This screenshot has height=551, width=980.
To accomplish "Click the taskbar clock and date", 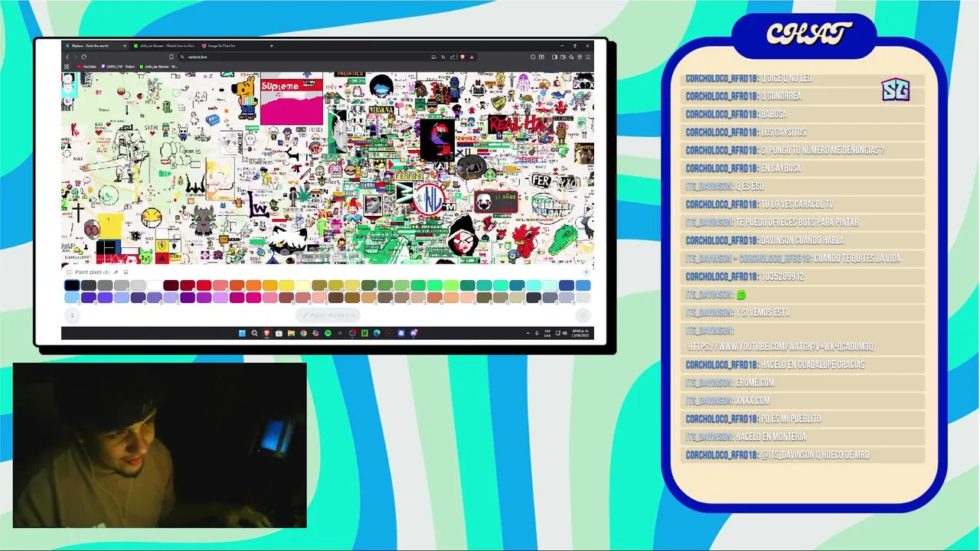I will (x=580, y=334).
